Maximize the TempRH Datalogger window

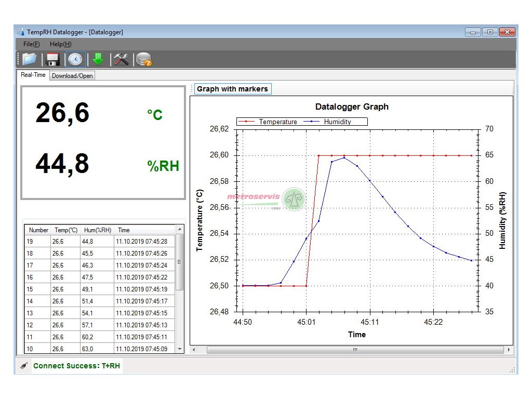[490, 32]
